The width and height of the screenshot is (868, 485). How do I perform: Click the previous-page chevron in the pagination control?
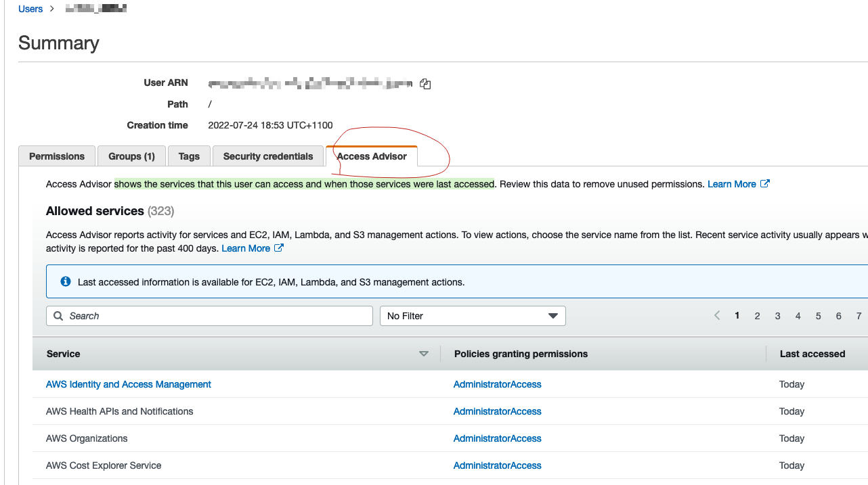(717, 315)
